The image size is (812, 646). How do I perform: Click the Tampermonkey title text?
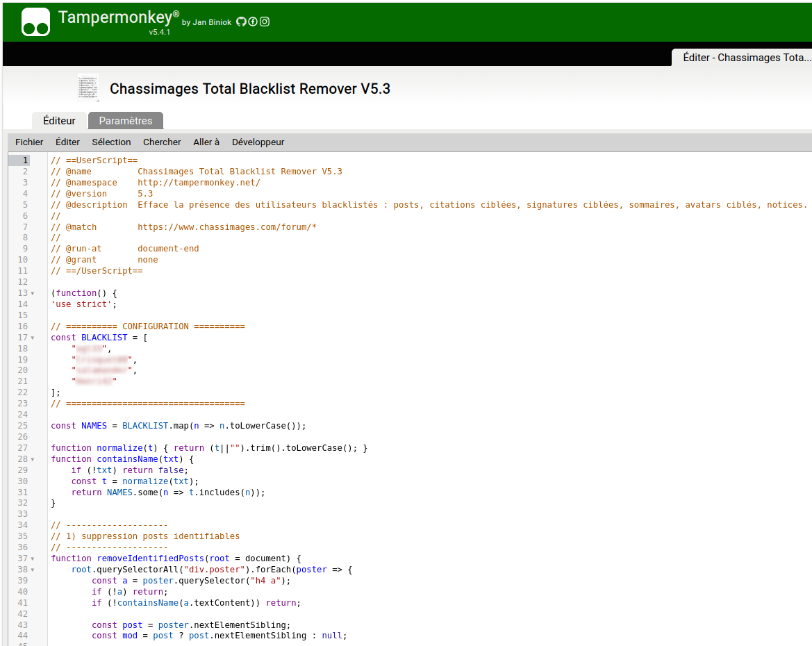click(115, 17)
